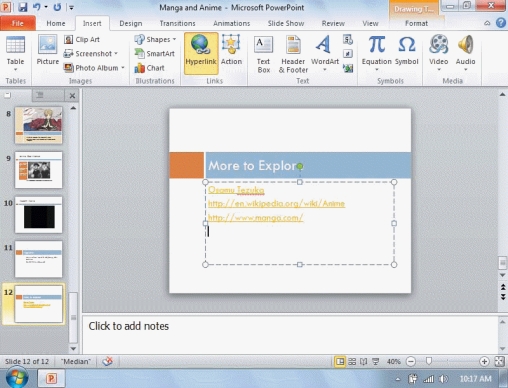Screen dimensions: 508x388
Task: Open the Drawing Tools Format tab
Action: click(416, 23)
